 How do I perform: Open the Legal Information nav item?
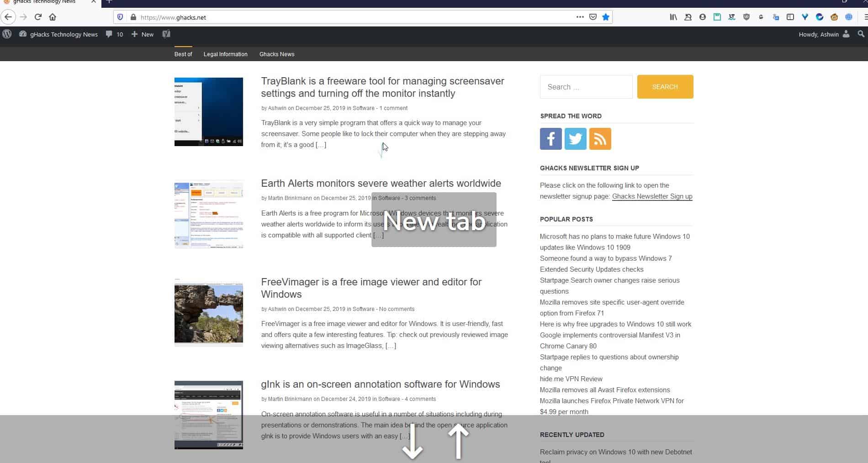tap(226, 54)
